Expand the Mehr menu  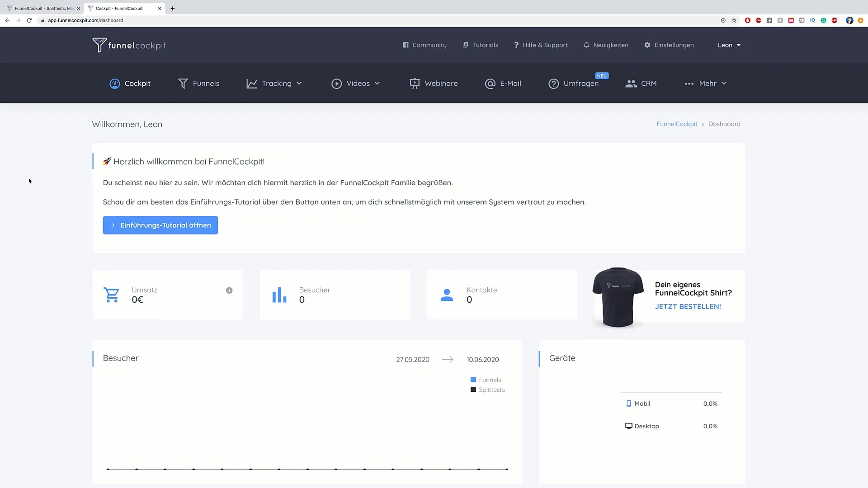pos(706,84)
